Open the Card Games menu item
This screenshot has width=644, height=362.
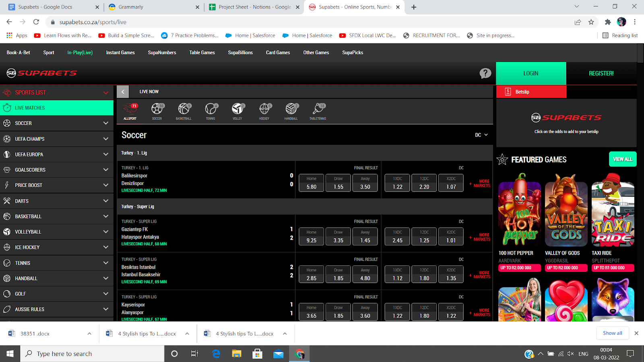278,53
